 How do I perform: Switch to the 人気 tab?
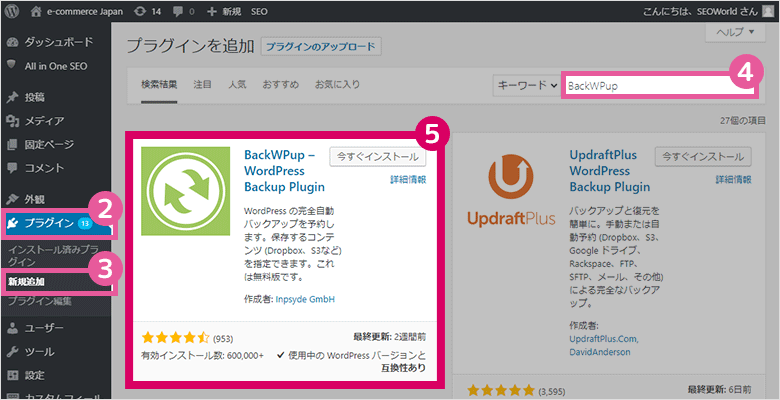237,85
